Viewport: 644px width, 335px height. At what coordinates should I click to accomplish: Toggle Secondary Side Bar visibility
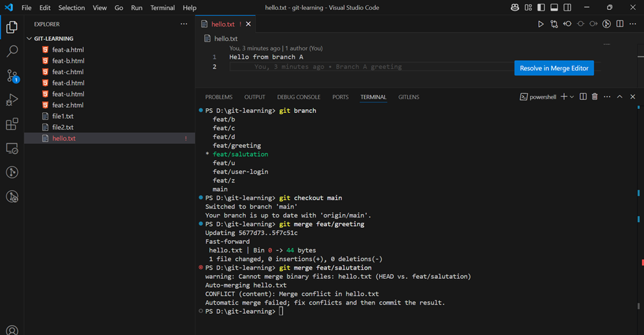(567, 7)
